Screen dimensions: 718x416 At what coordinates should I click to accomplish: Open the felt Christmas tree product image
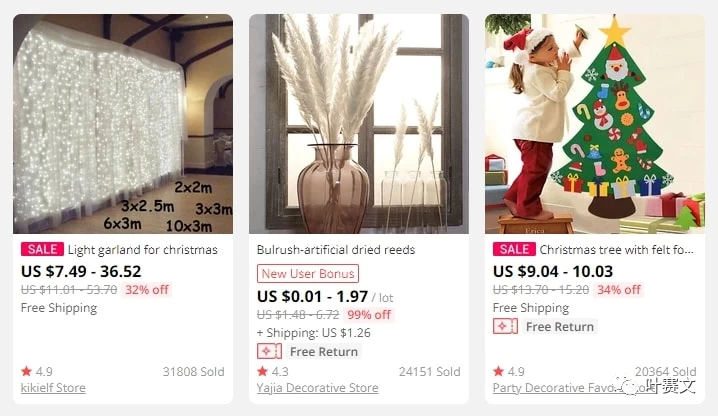[x=595, y=124]
